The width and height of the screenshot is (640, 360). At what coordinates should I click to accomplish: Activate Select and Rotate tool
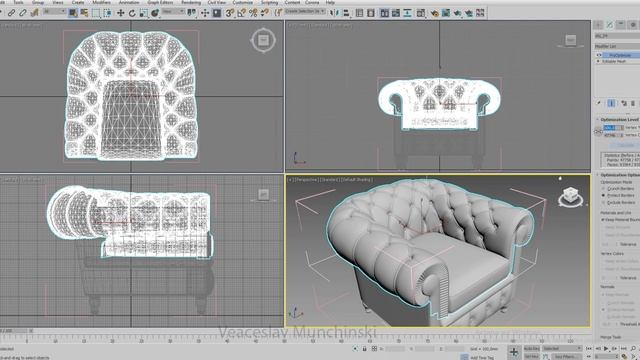[132, 13]
